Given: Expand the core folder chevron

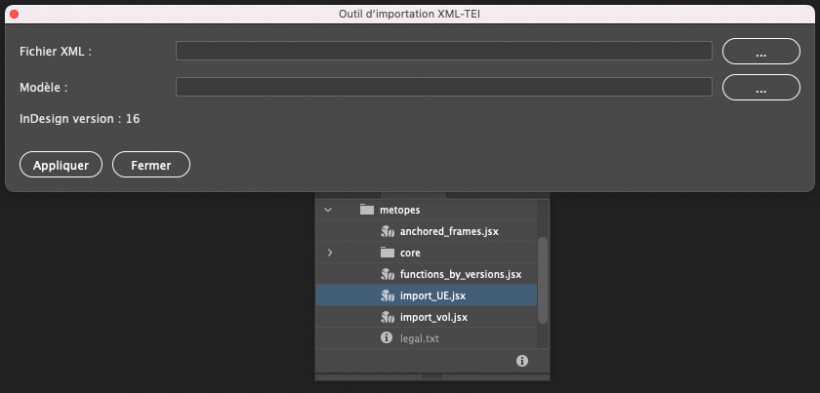Looking at the screenshot, I should (x=329, y=253).
